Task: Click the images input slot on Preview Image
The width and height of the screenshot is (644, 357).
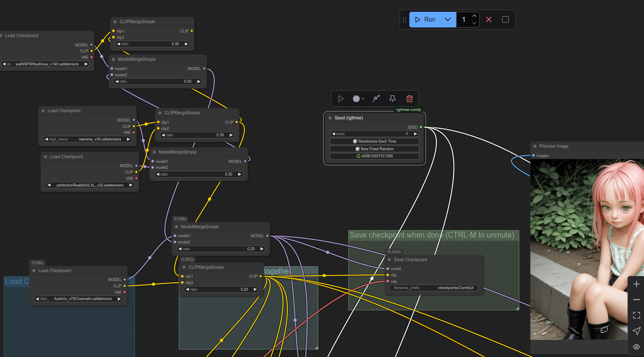Action: pos(533,155)
